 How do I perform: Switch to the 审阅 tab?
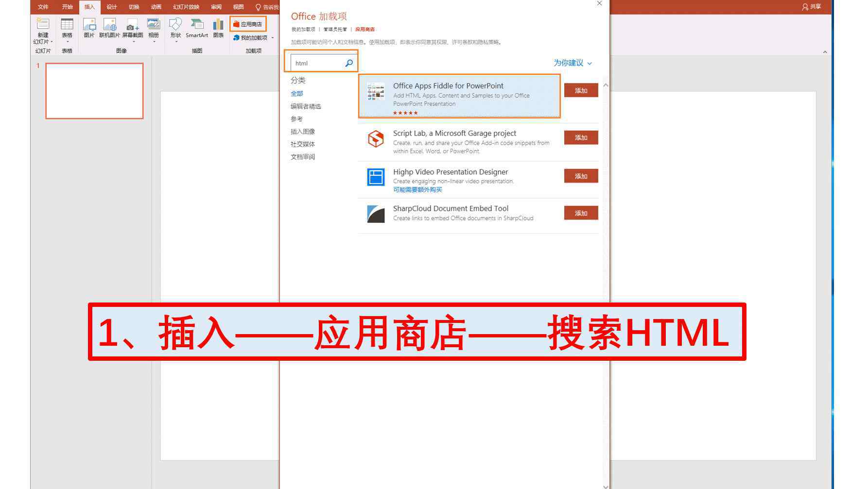click(x=216, y=7)
